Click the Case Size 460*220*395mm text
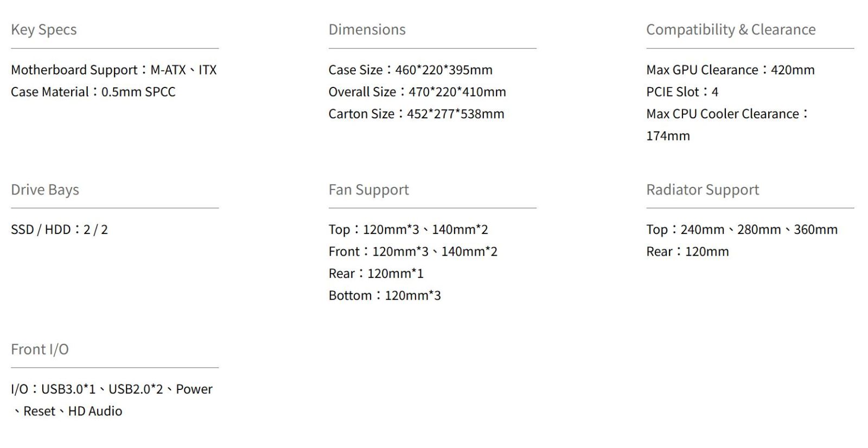 [410, 70]
